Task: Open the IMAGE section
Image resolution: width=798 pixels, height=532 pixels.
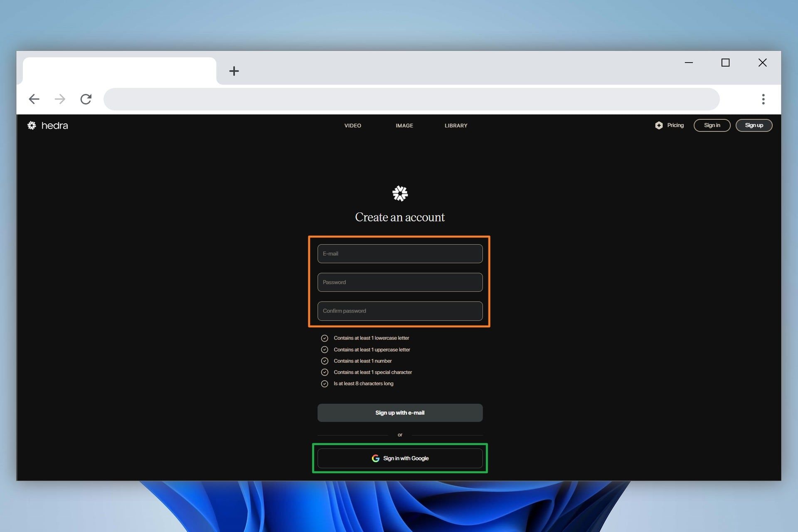Action: [404, 126]
